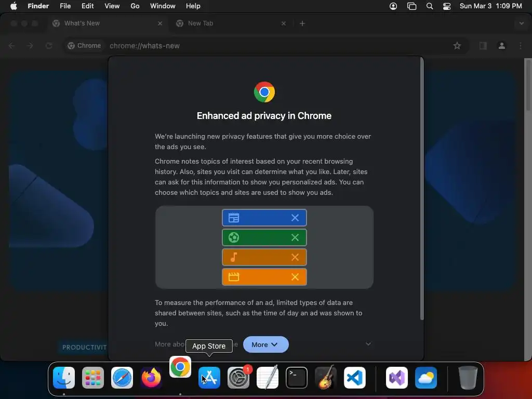Image resolution: width=532 pixels, height=399 pixels.
Task: Bookmark this page with the star icon
Action: point(457,46)
